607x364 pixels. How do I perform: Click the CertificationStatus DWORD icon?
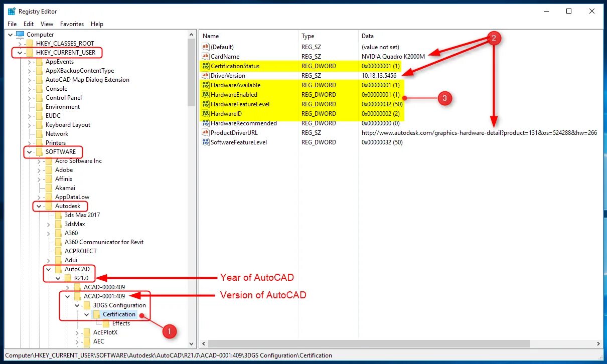pos(206,66)
